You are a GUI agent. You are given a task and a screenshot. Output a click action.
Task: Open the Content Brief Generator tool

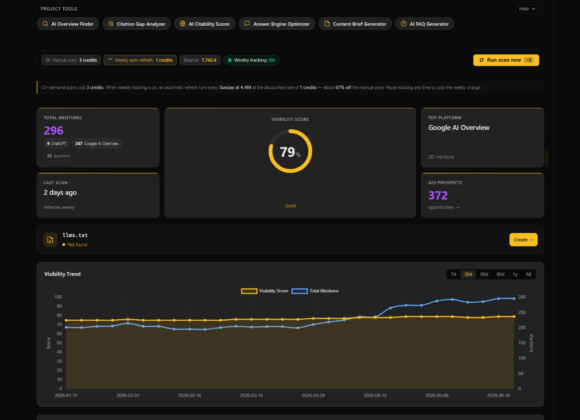tap(355, 24)
